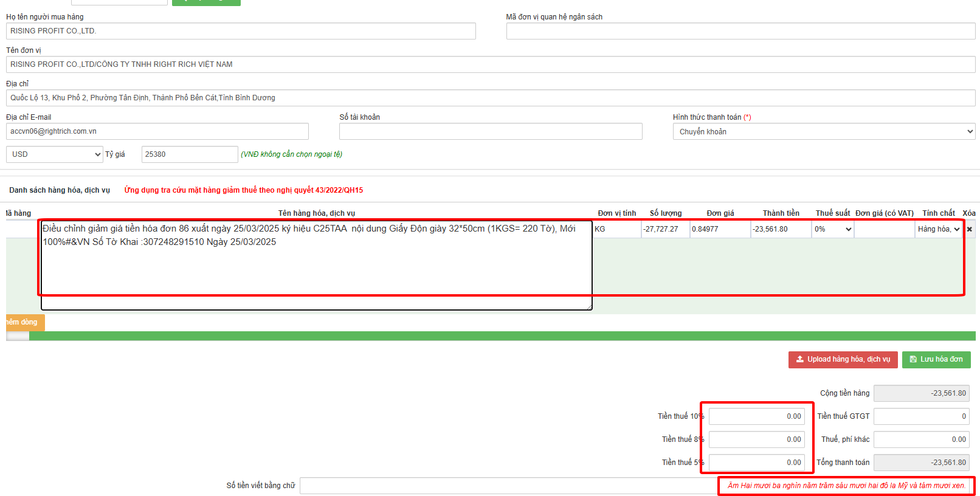
Task: Add a new row with Thêm dòng
Action: (x=24, y=322)
